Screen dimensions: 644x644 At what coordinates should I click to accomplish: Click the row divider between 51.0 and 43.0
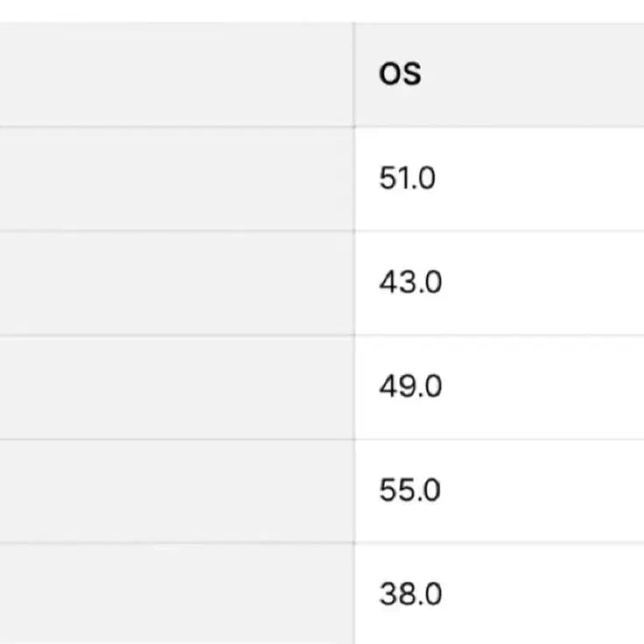coord(499,231)
